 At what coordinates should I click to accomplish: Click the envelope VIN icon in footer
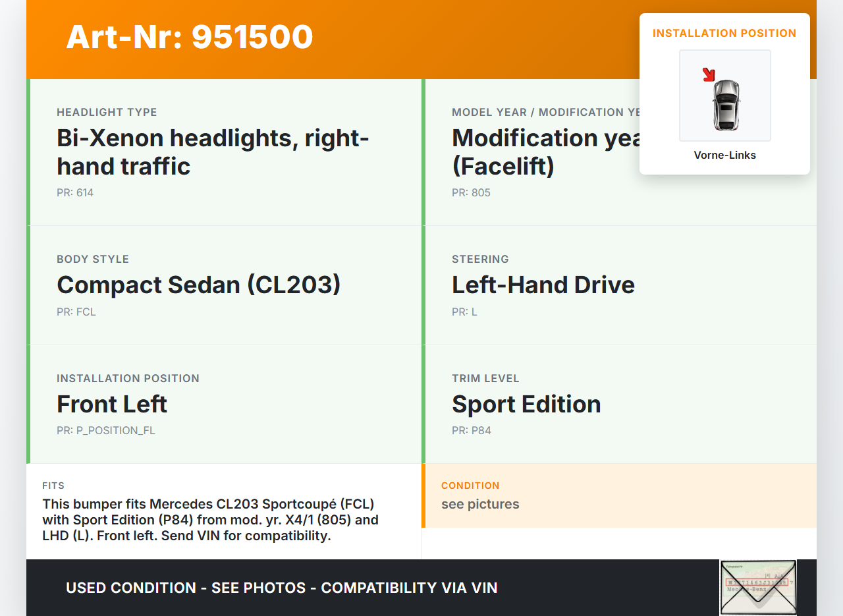pyautogui.click(x=757, y=587)
